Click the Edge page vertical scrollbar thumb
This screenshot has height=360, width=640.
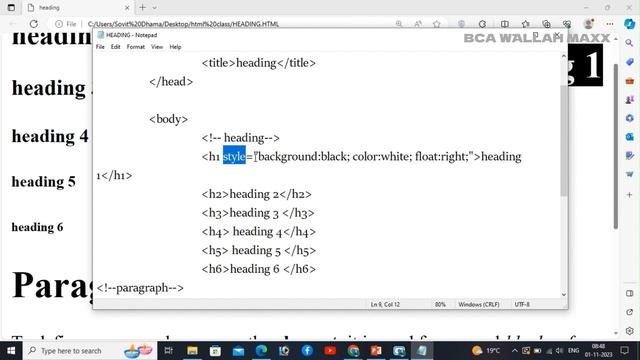[x=616, y=146]
